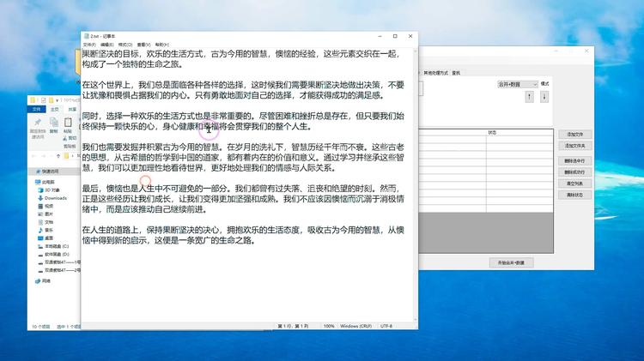Click the move-down arrow button in merge tool
The image size is (644, 361).
click(x=544, y=97)
